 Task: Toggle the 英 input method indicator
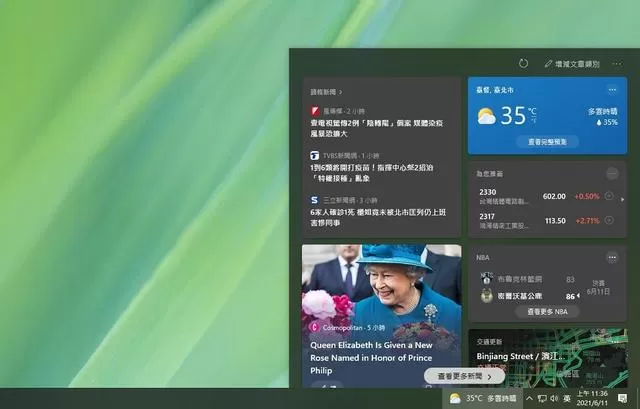[x=567, y=398]
